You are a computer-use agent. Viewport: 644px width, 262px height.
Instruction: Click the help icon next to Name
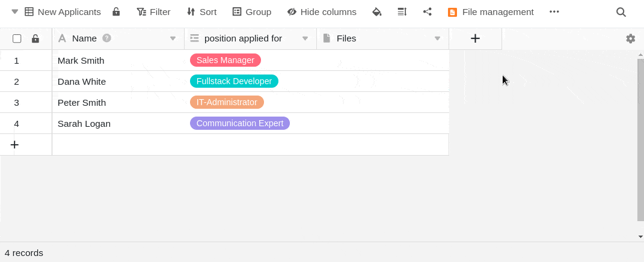pos(106,38)
